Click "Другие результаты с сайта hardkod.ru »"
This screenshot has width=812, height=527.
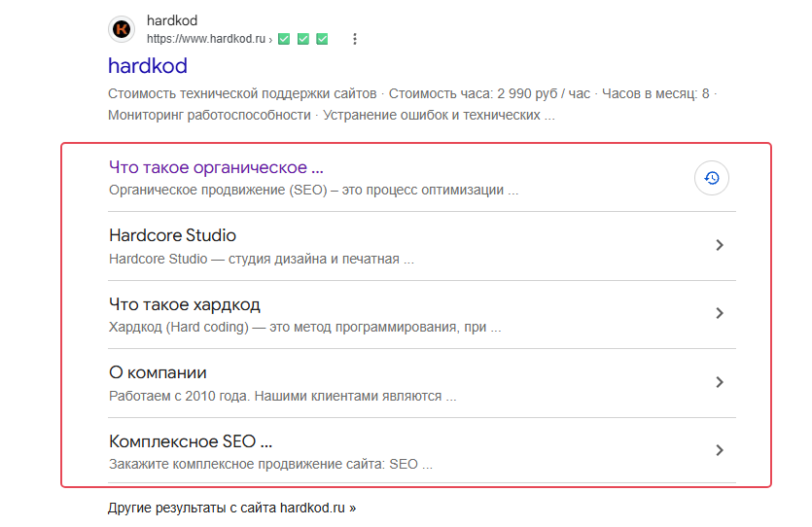tap(231, 508)
